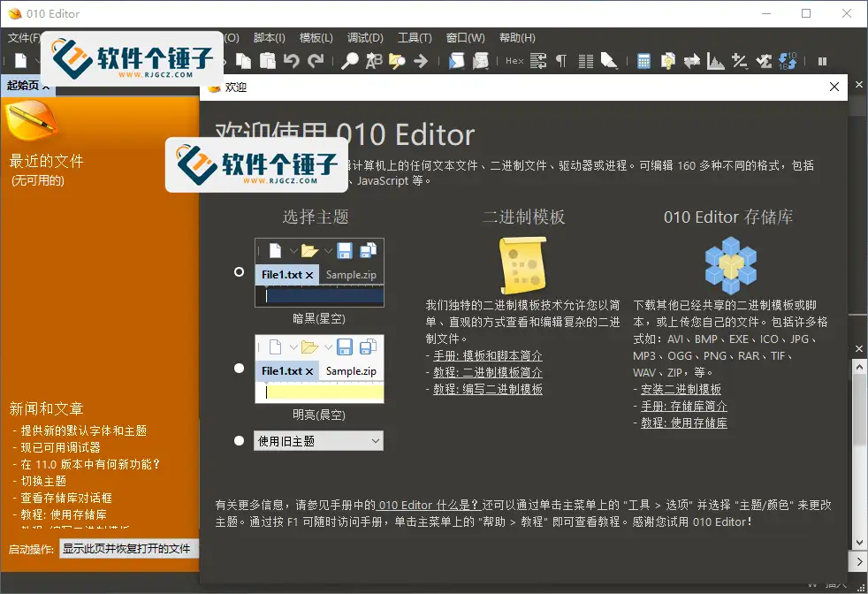This screenshot has height=594, width=868.
Task: Open the 模板(L) menu
Action: pyautogui.click(x=316, y=38)
